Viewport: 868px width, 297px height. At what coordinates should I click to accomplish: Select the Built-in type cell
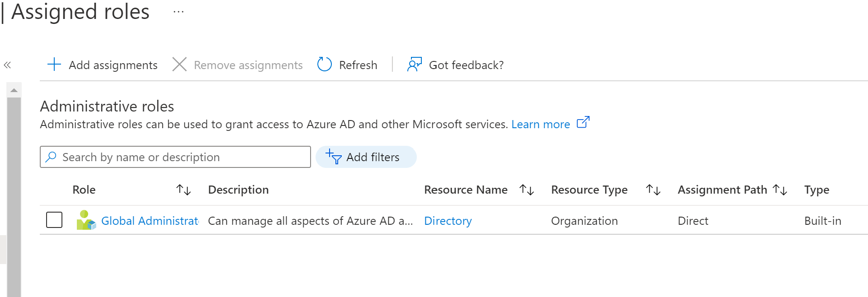tap(822, 221)
